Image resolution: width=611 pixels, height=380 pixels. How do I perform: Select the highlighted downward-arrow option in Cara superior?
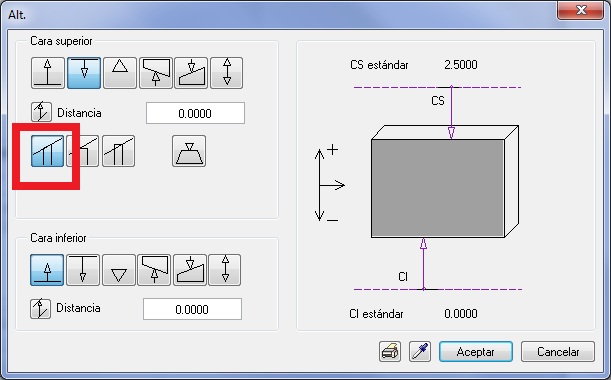[84, 73]
